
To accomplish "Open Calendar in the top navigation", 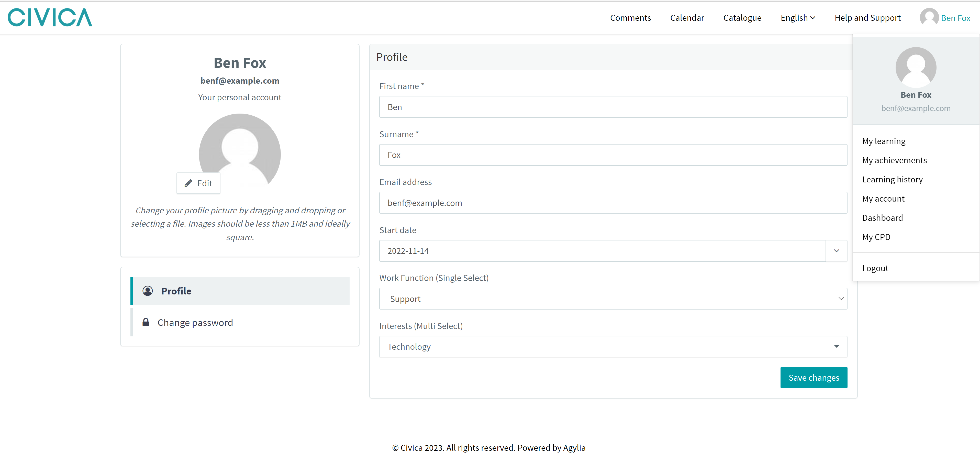I will pyautogui.click(x=687, y=18).
